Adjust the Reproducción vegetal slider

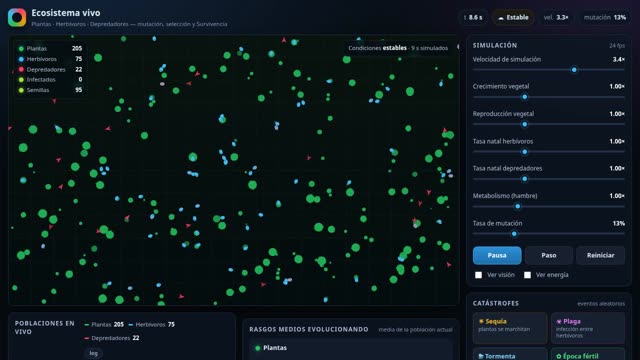pos(549,124)
